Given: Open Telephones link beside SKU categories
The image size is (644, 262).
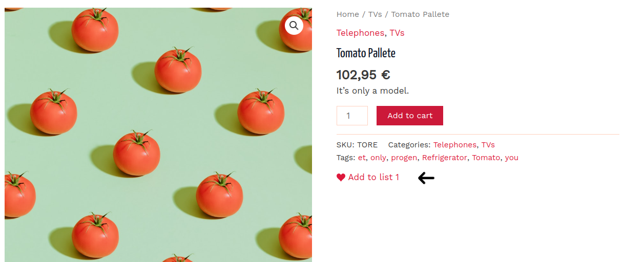Looking at the screenshot, I should tap(455, 145).
